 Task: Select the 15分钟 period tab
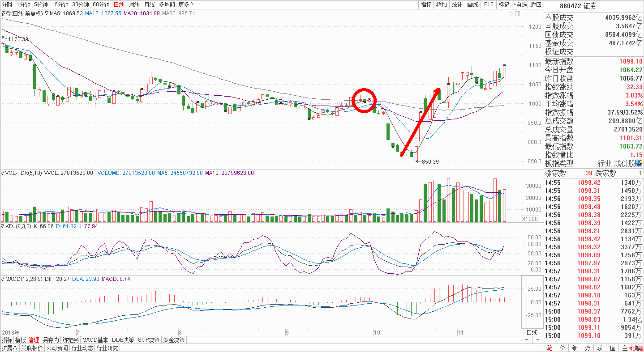click(60, 4)
